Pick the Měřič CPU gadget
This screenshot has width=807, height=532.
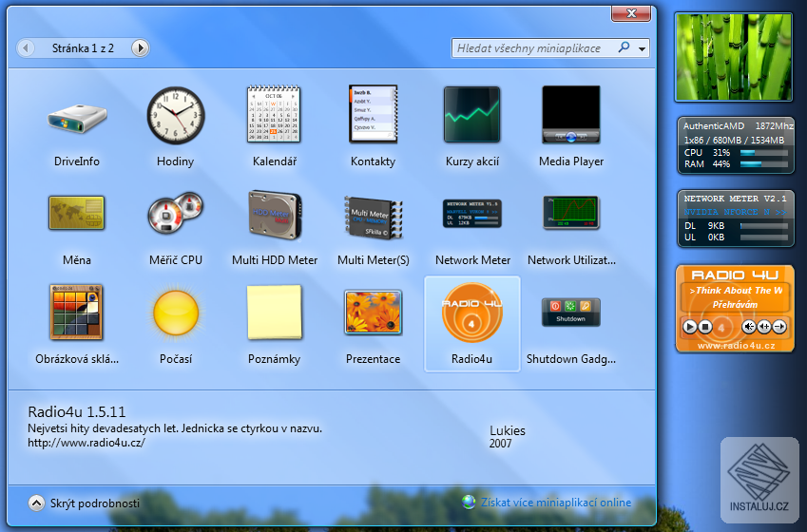point(175,213)
